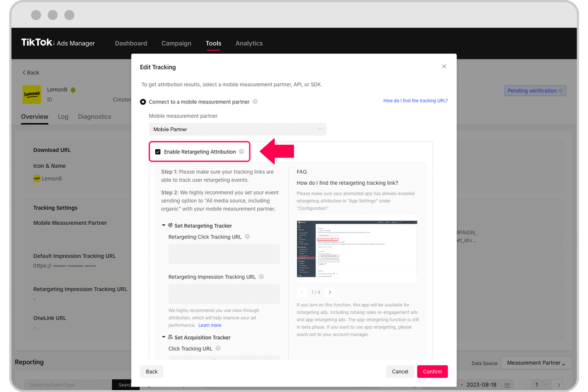The width and height of the screenshot is (588, 392).
Task: Click the reporting Search button
Action: 125,385
